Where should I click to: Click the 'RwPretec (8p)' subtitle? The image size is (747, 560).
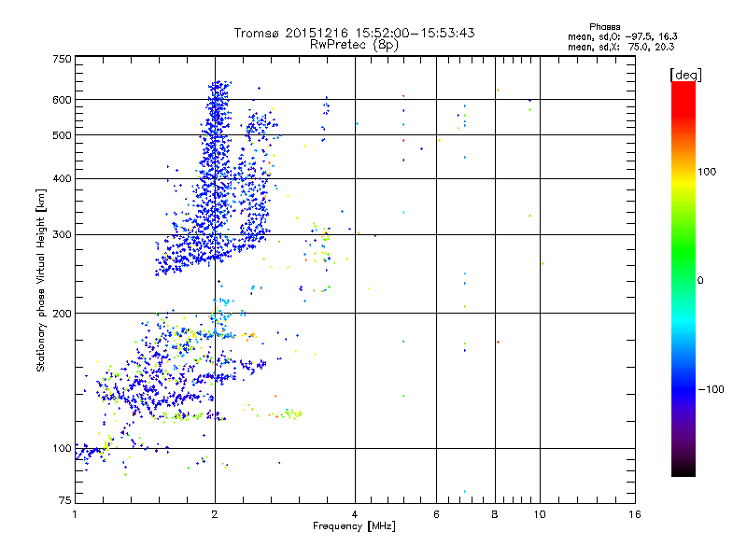pos(354,45)
